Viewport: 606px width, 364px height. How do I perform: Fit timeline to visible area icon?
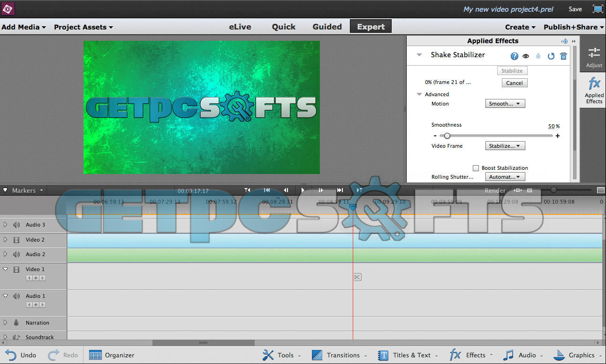point(517,190)
